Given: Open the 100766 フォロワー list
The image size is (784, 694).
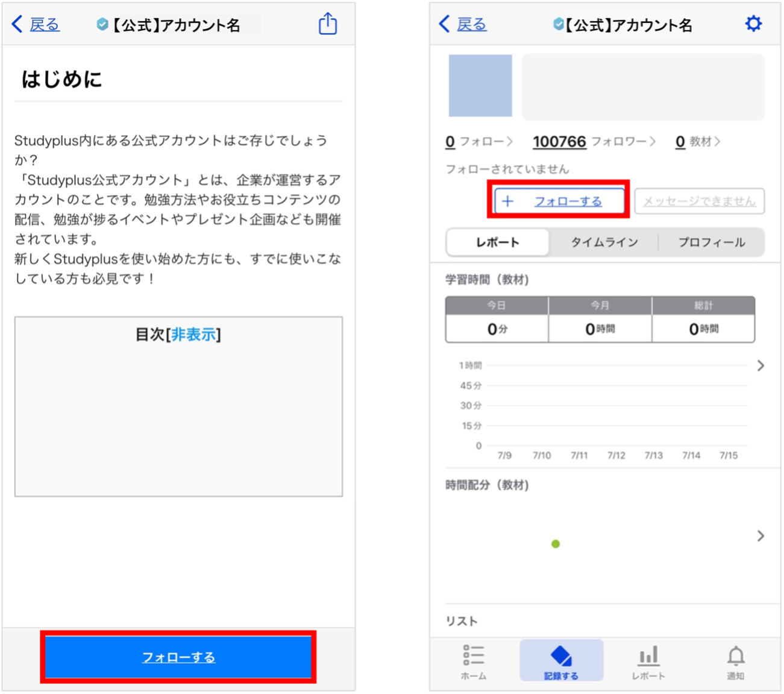Looking at the screenshot, I should (x=594, y=142).
